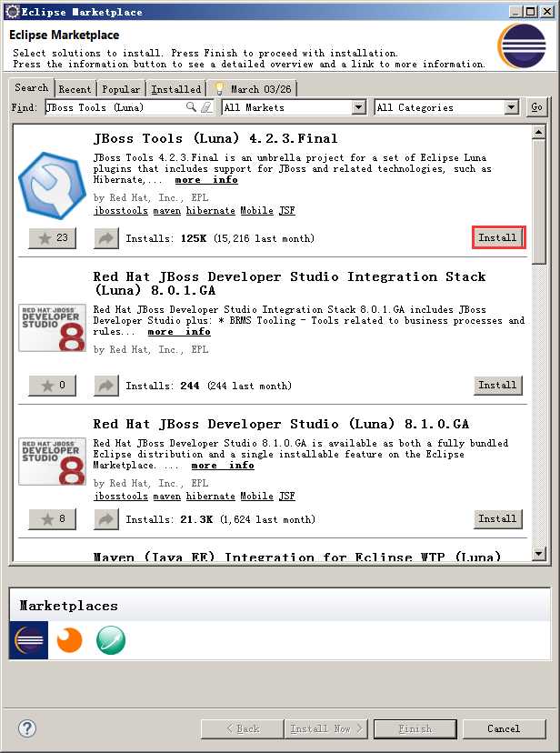The width and height of the screenshot is (560, 753).
Task: Click the search magnifier icon in Find field
Action: [x=191, y=107]
